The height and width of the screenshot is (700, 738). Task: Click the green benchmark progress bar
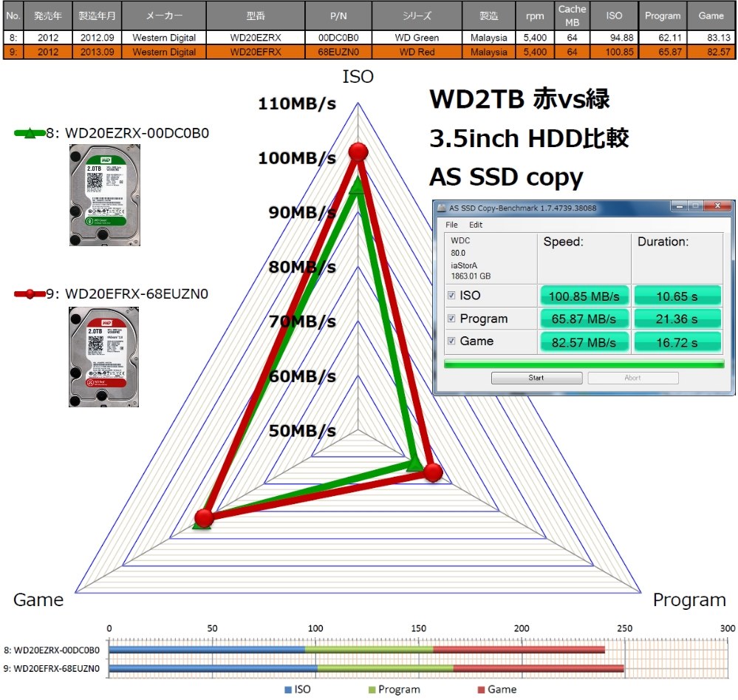584,364
